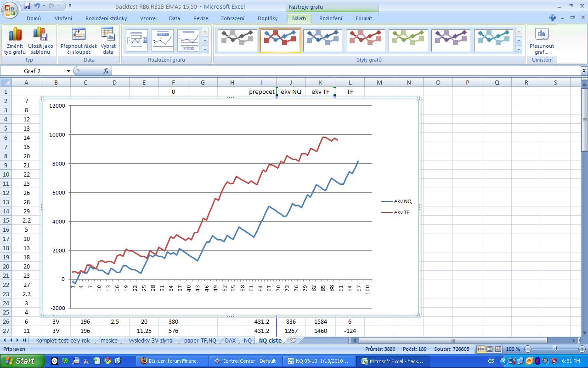
Task: Select the first chart layout thumbnail
Action: [137, 40]
